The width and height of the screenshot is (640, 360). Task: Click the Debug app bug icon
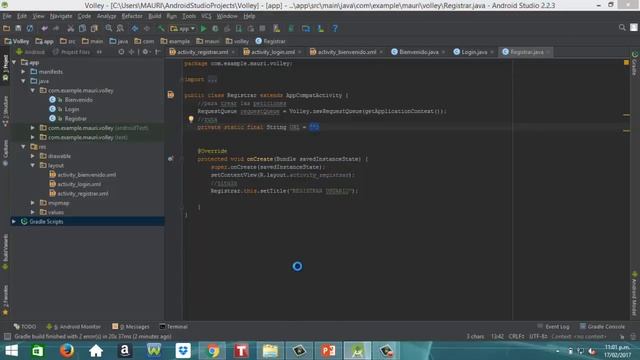(x=215, y=28)
